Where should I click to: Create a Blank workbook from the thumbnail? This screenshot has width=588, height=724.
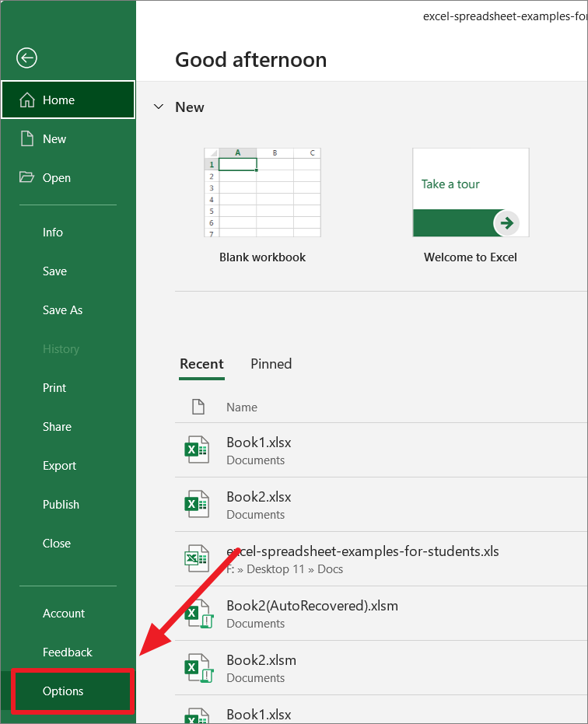coord(262,193)
